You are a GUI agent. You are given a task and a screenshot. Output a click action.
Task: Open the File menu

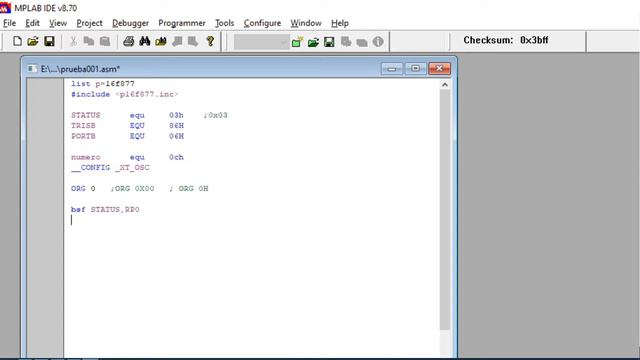tap(9, 23)
